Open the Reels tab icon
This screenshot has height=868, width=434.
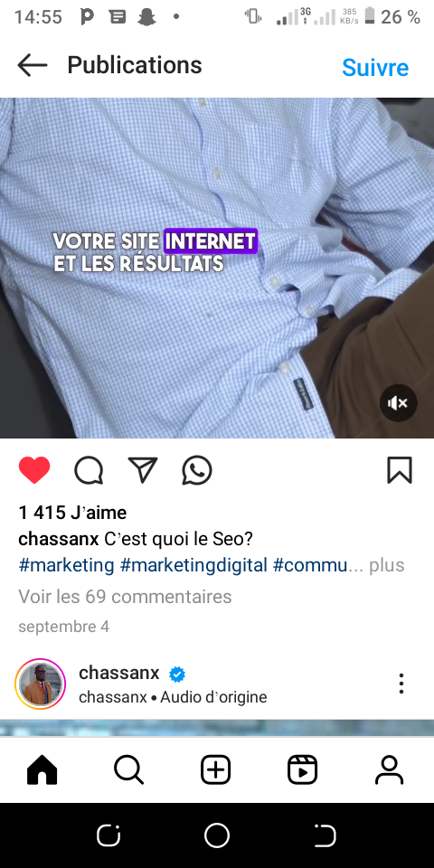pos(302,770)
